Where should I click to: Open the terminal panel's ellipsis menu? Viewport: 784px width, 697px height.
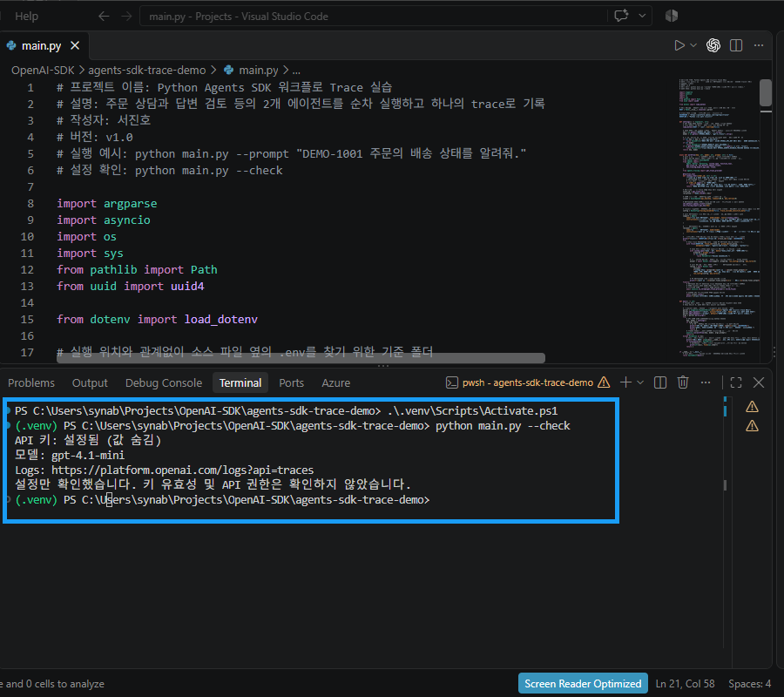tap(706, 383)
